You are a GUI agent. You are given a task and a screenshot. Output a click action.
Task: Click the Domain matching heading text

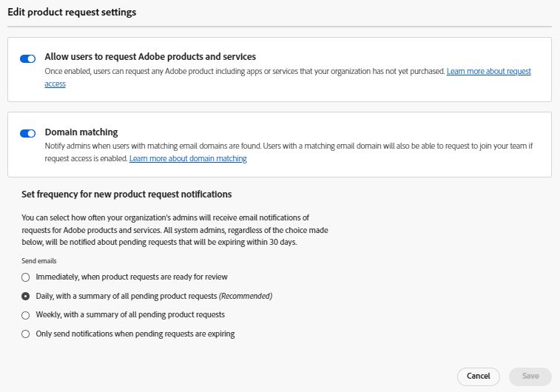tap(81, 132)
